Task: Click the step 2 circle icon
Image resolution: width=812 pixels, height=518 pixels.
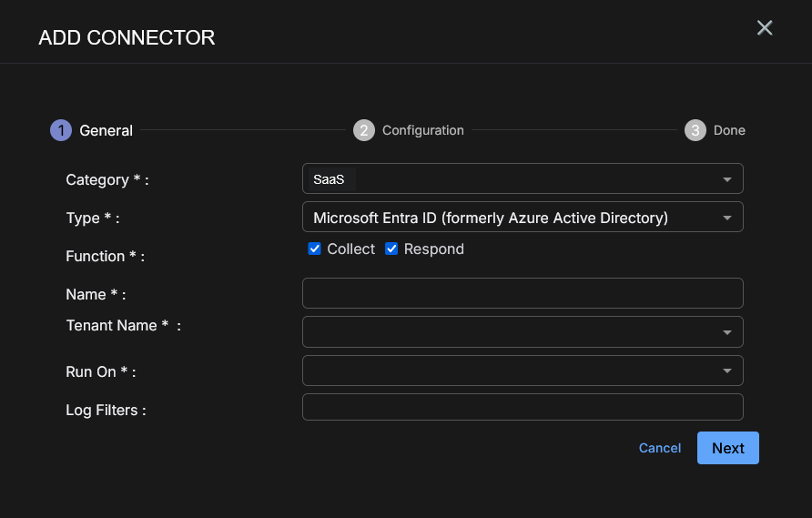Action: coord(363,130)
